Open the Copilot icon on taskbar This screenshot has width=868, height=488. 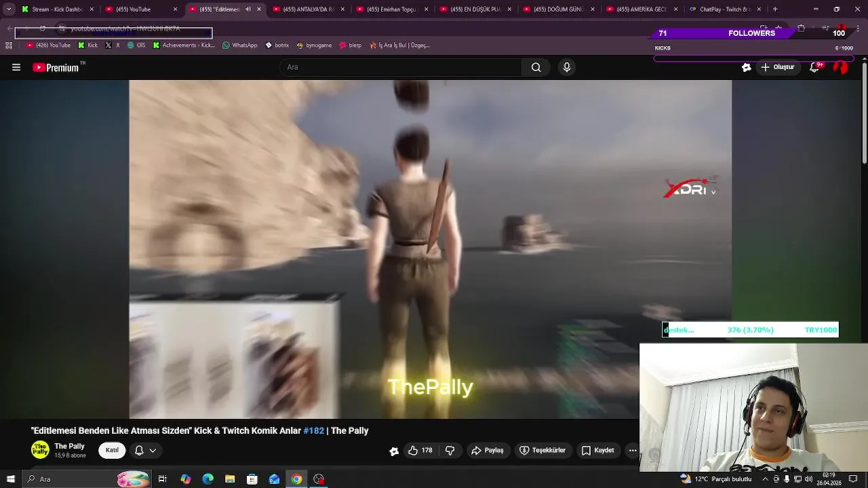(x=185, y=479)
